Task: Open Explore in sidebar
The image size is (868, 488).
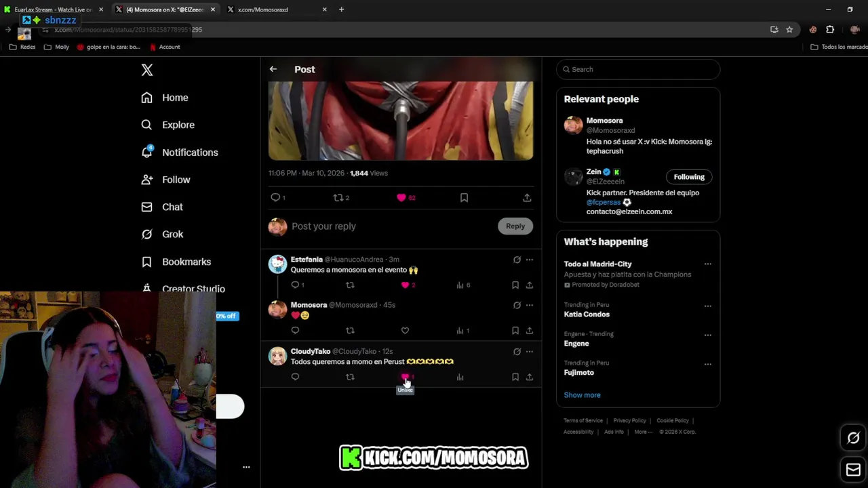Action: [167, 125]
